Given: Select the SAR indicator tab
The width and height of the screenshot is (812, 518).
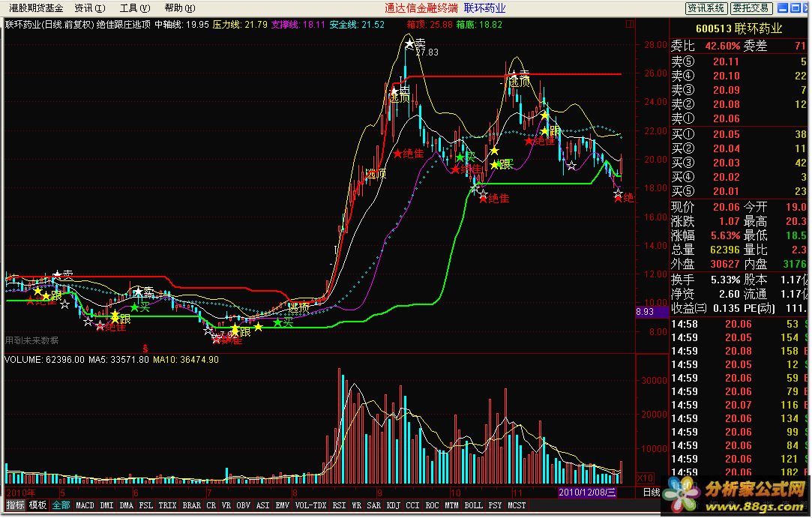Looking at the screenshot, I should [374, 505].
